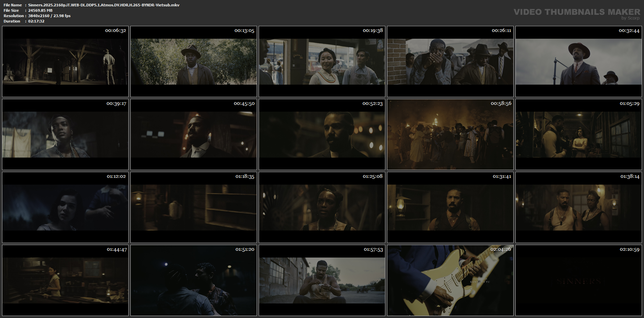Select the thumbnail at timestamp 00:19:38
The width and height of the screenshot is (644, 318).
[322, 62]
